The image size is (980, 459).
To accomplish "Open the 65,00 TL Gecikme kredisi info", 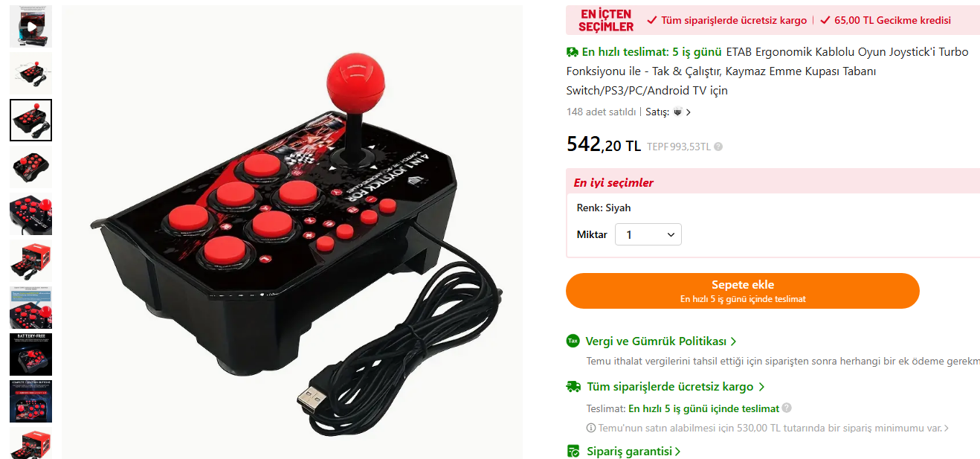I will point(886,20).
